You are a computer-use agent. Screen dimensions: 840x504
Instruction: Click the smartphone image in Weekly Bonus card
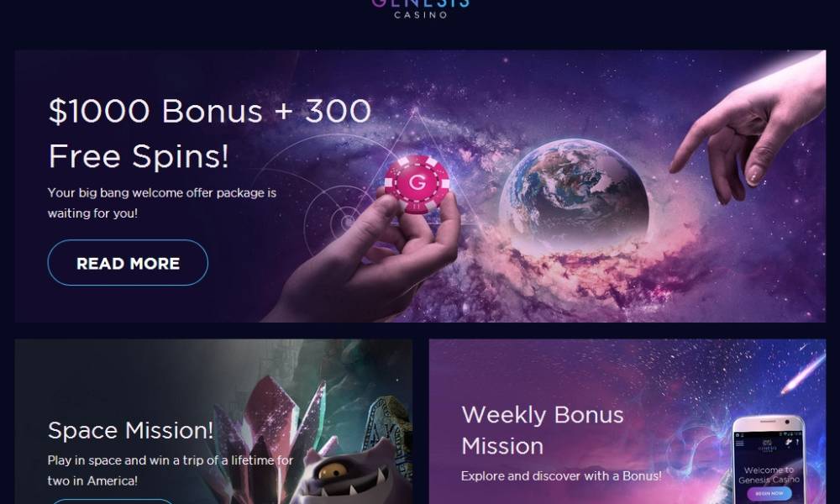769,460
